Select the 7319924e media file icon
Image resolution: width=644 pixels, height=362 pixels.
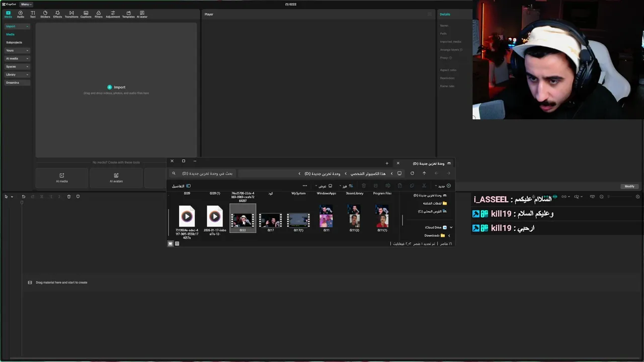187,217
